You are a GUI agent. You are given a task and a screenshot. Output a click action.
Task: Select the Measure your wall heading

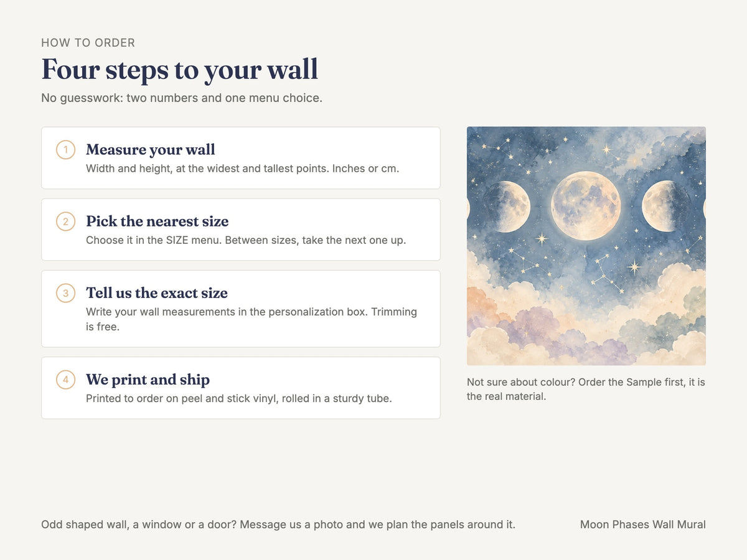pyautogui.click(x=151, y=149)
